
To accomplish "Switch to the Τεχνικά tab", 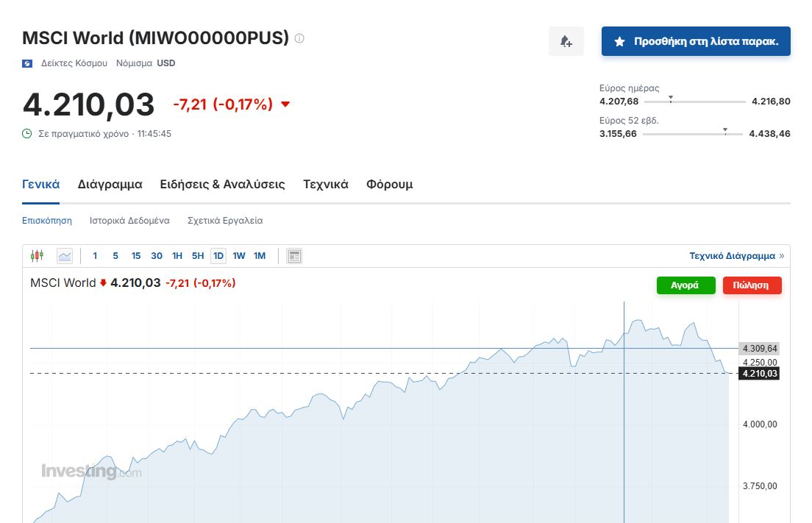I will (x=325, y=185).
